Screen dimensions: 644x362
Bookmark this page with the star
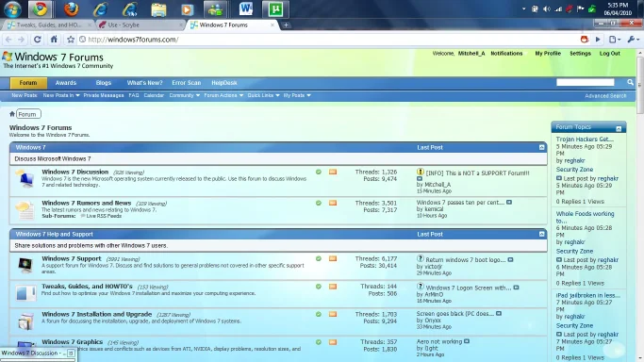coord(71,40)
